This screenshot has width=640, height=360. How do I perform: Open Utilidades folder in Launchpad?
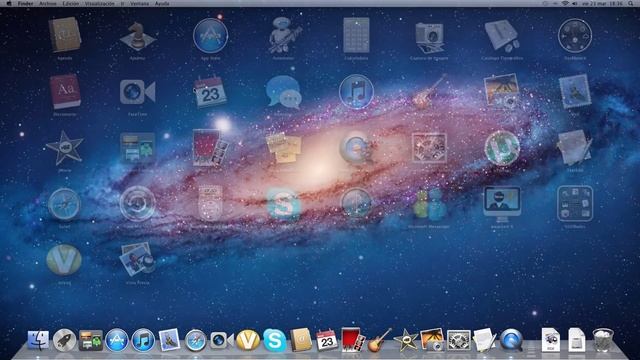575,204
